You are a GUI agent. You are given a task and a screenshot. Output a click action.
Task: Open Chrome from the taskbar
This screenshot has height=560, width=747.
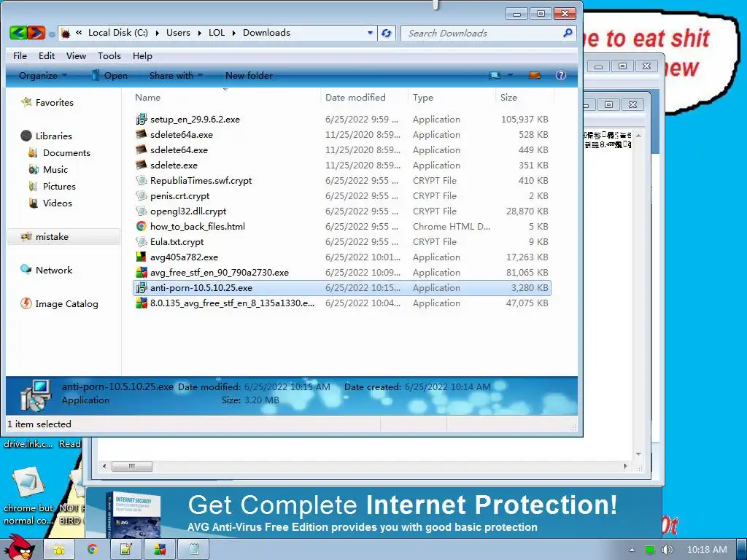(92, 550)
